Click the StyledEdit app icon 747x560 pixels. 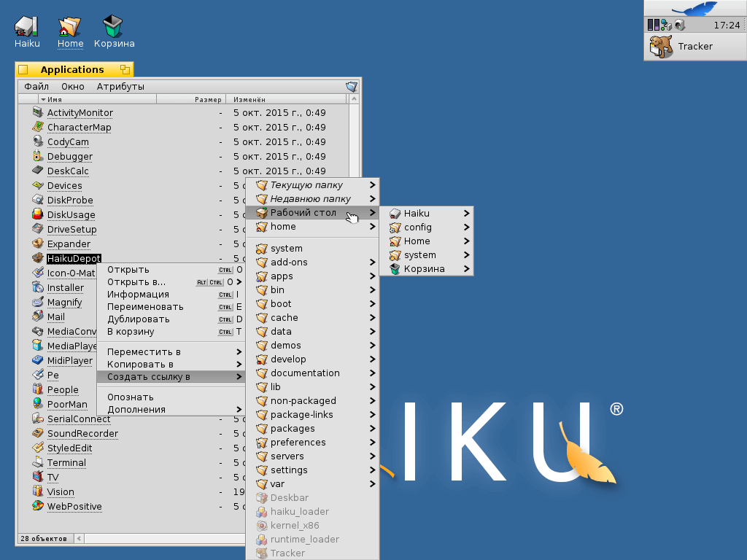(38, 448)
